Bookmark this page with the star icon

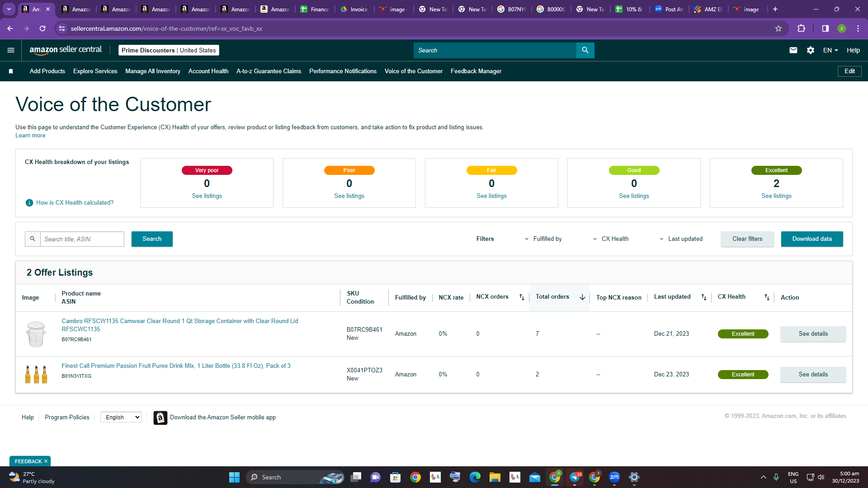(x=778, y=28)
